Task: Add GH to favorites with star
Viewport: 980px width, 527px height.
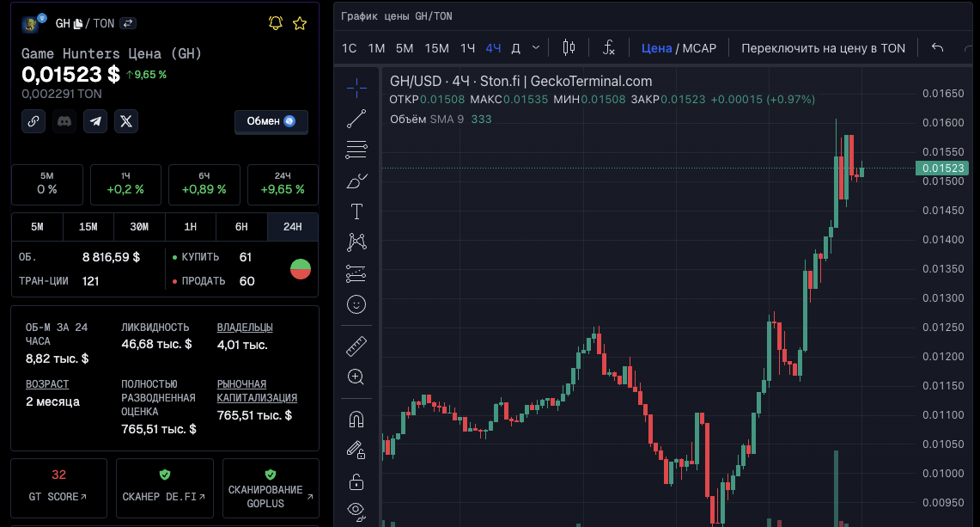Action: pos(300,23)
